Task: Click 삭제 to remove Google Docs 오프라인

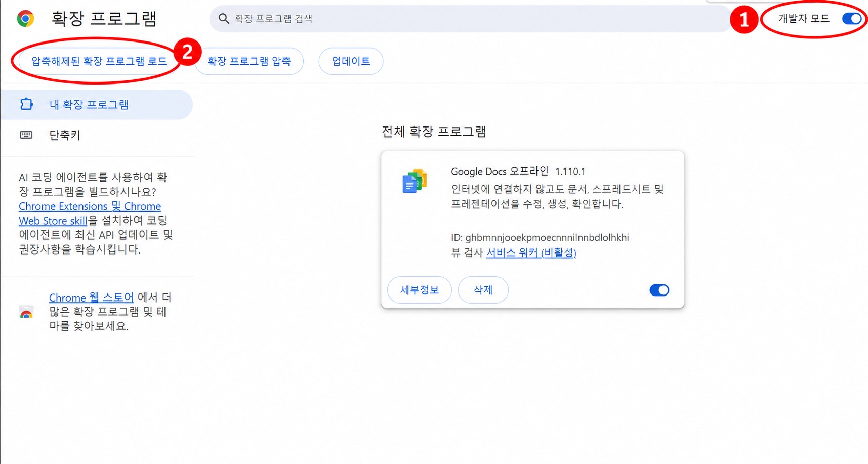Action: coord(483,290)
